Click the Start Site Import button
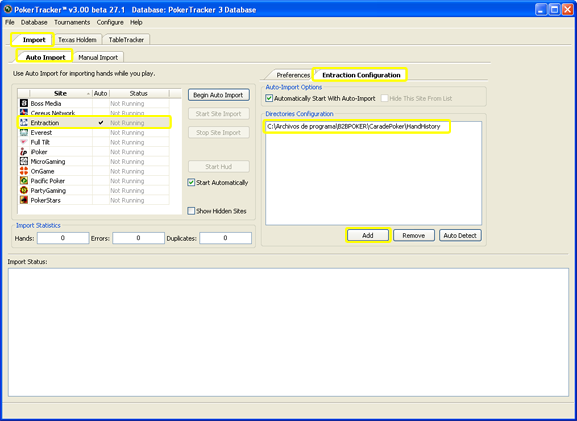Image resolution: width=577 pixels, height=421 pixels. pos(219,114)
